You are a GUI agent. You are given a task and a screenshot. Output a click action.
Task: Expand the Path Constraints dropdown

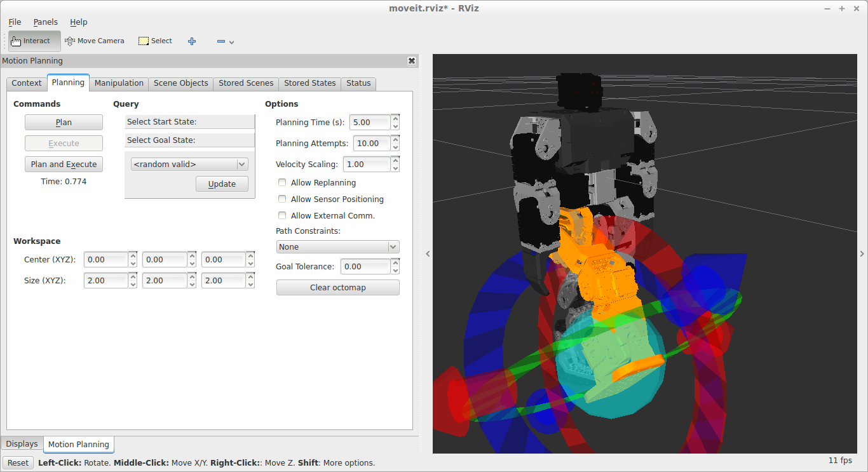tap(337, 247)
